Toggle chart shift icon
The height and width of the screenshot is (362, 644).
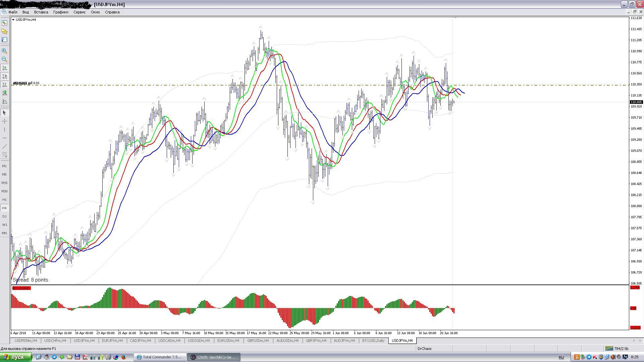4,76
